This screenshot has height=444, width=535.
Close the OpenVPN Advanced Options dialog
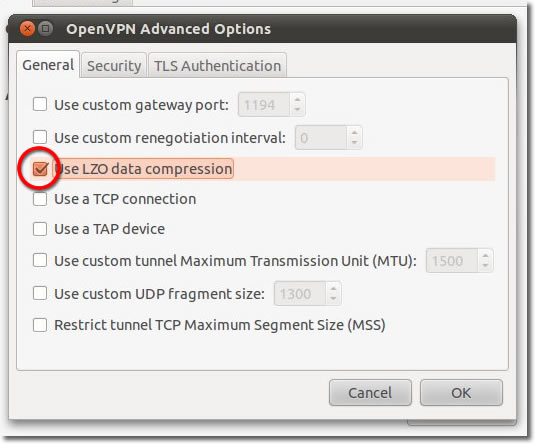tap(27, 29)
